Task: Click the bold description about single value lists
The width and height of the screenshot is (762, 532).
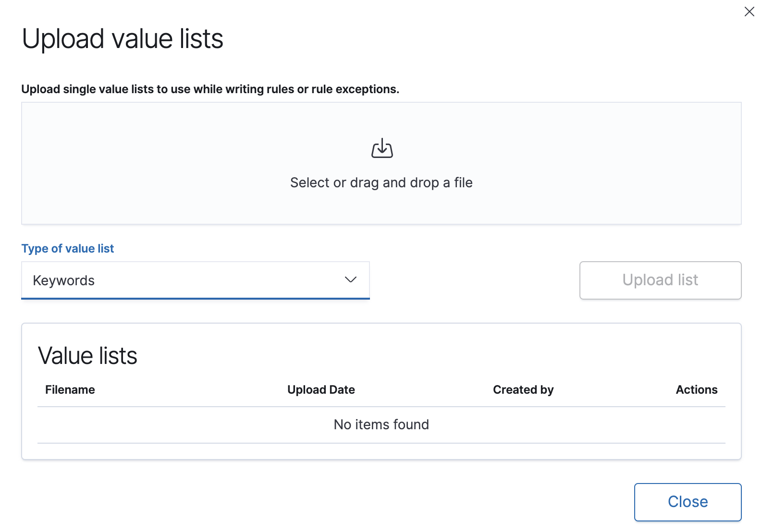Action: click(x=210, y=89)
